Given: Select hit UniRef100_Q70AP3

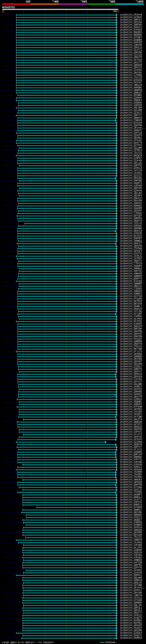Looking at the screenshot, I should [131, 37].
